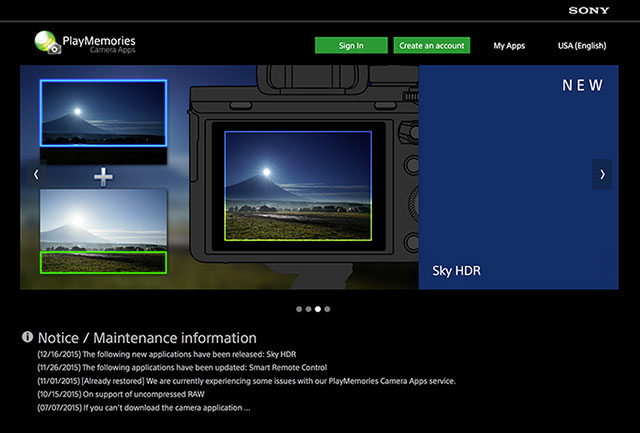Change region via USA (English)
Image resolution: width=640 pixels, height=433 pixels.
582,46
